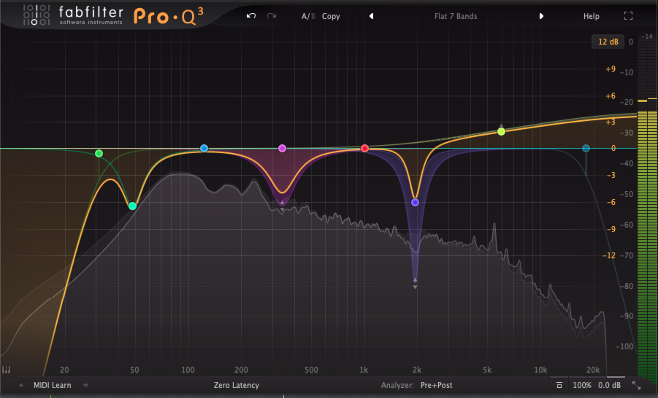Click the 0.0 dB output gain control
The image size is (658, 398).
click(609, 385)
